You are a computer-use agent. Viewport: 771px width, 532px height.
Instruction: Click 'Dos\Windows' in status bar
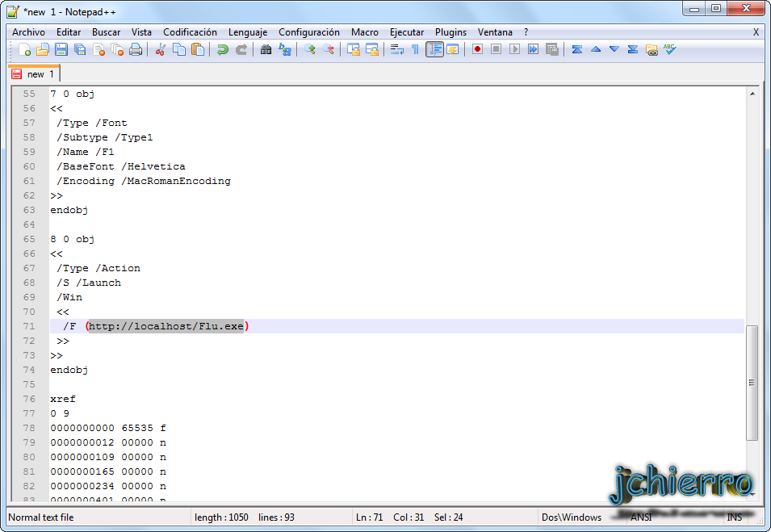(572, 517)
